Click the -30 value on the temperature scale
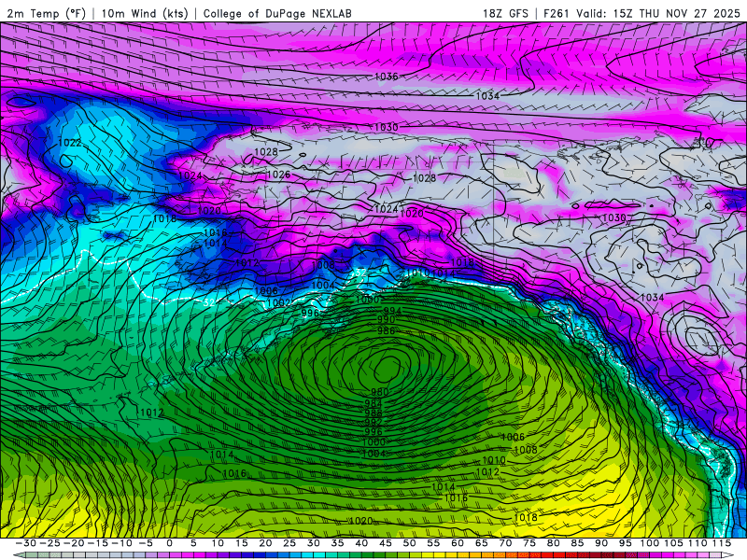 tap(26, 543)
